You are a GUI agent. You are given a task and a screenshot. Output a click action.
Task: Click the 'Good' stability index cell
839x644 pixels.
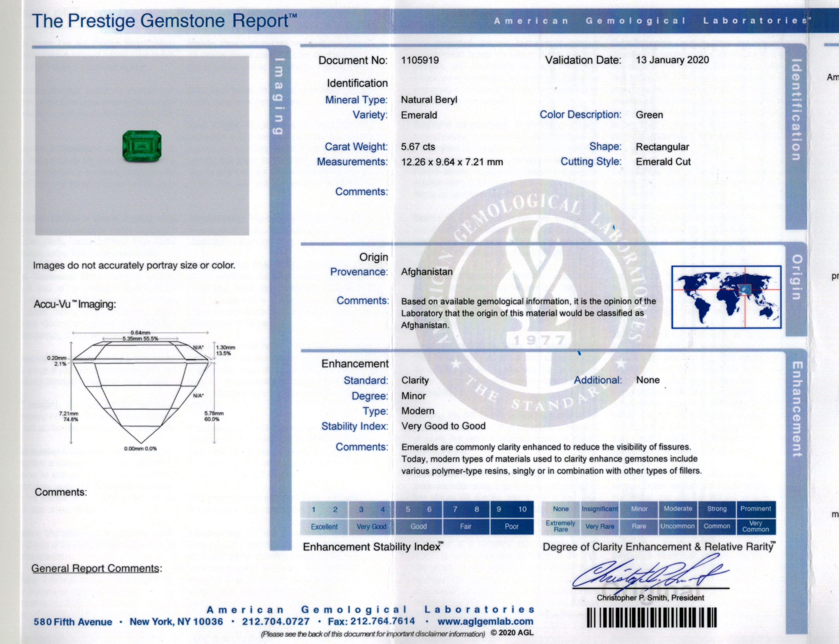419,527
